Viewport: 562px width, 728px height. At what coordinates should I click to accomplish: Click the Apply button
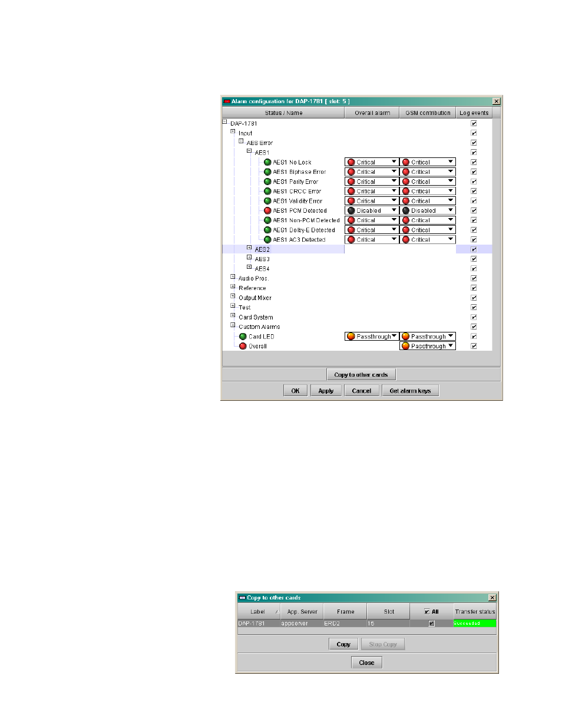tap(326, 391)
